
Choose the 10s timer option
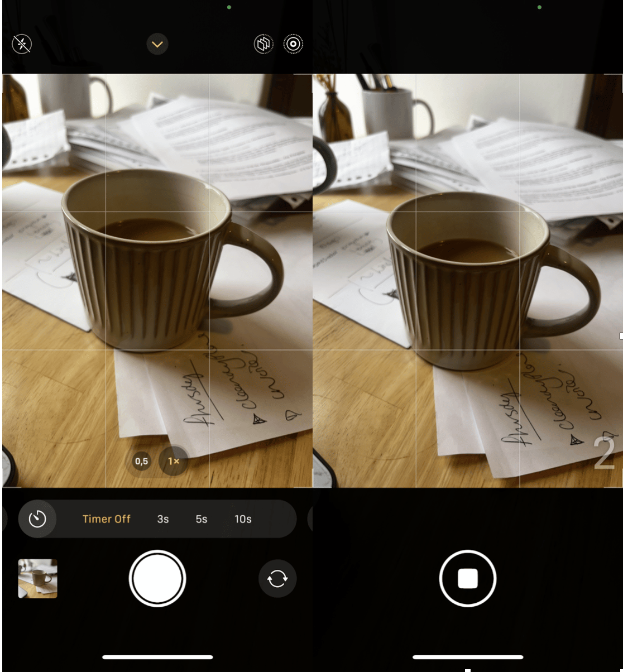243,519
